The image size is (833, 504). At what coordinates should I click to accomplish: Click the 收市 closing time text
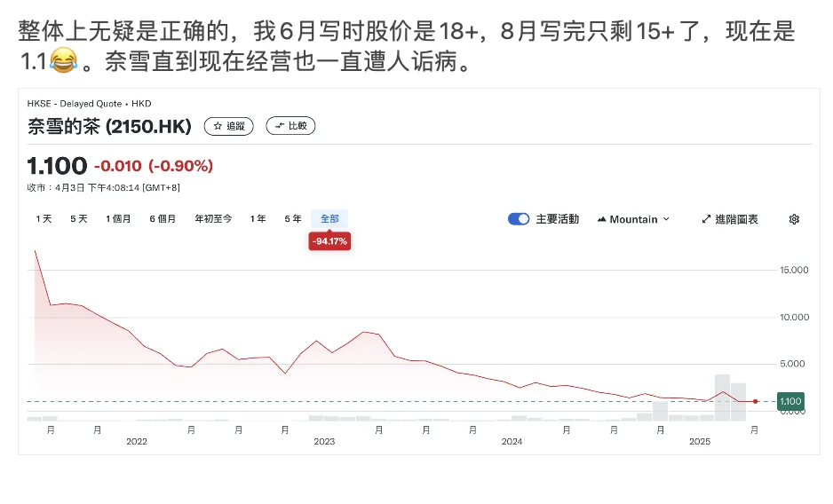[x=104, y=187]
